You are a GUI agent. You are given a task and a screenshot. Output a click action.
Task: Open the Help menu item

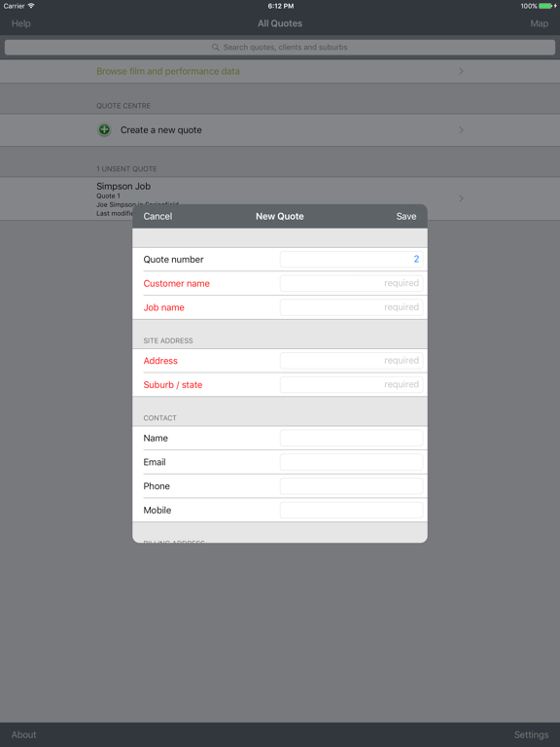click(x=21, y=23)
